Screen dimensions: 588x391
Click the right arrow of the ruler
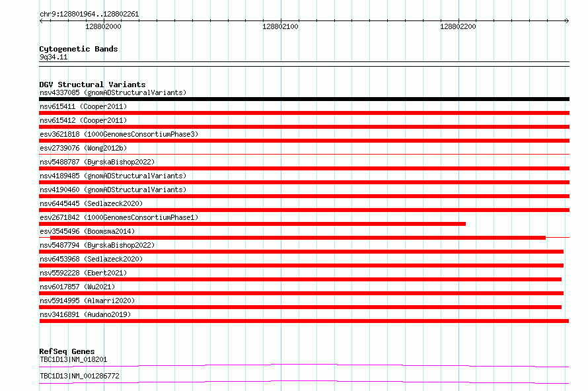567,20
